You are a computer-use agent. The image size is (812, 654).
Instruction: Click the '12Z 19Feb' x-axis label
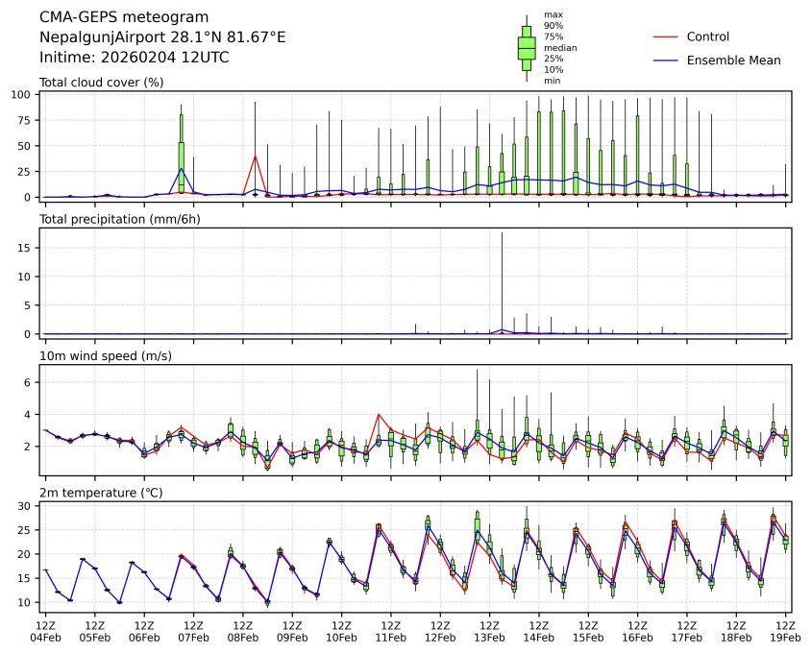(x=786, y=631)
